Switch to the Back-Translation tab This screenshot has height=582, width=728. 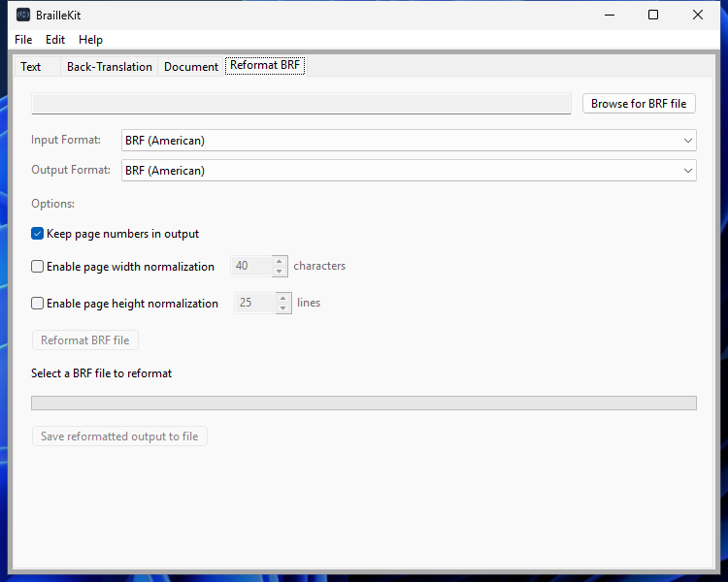[x=110, y=67]
